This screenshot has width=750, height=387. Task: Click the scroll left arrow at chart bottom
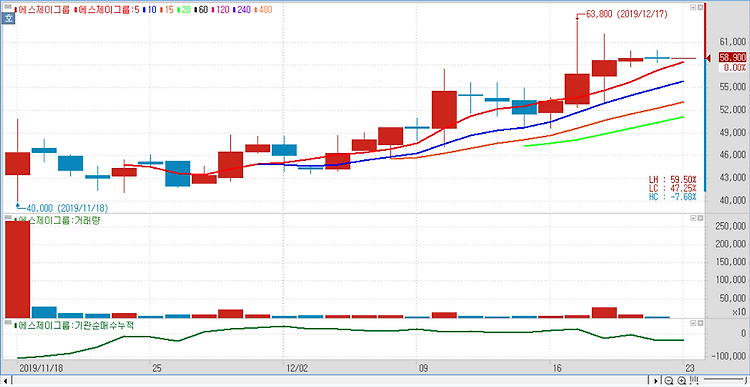pyautogui.click(x=6, y=381)
